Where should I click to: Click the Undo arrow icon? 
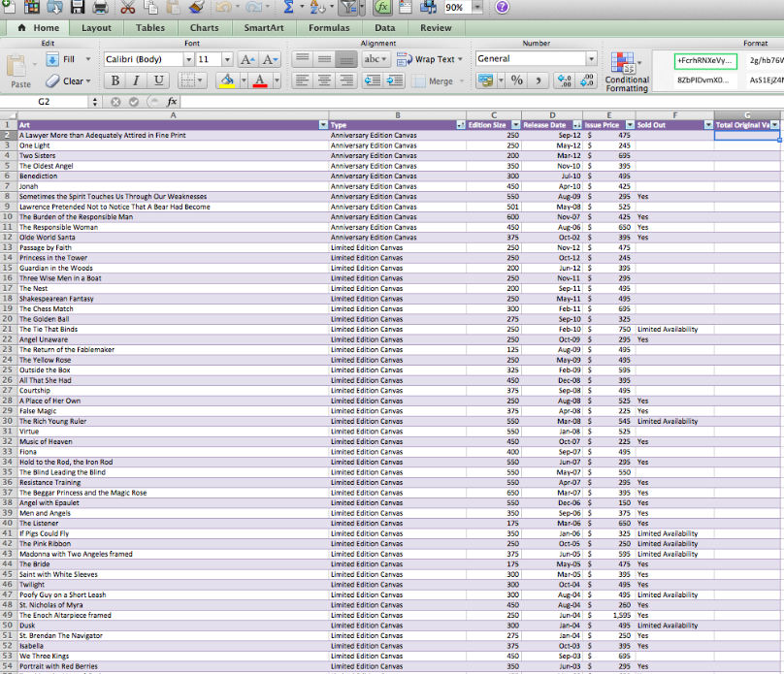click(x=224, y=7)
